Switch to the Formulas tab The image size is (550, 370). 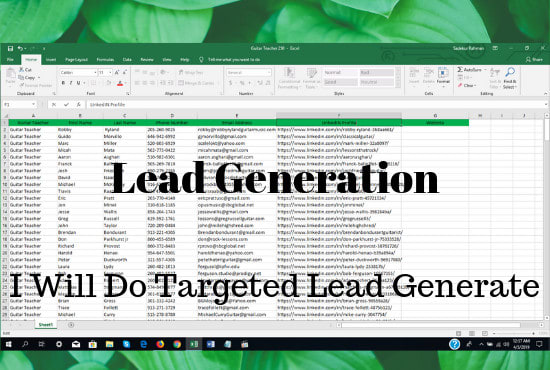click(105, 60)
